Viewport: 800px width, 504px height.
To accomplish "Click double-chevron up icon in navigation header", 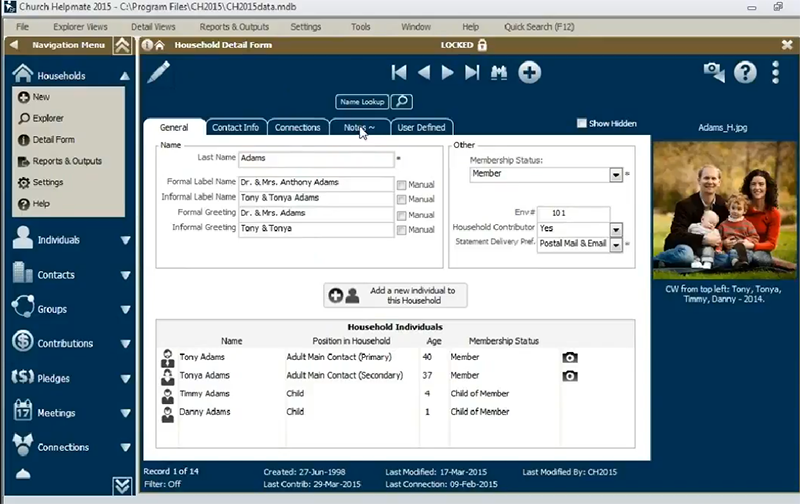I will [122, 45].
